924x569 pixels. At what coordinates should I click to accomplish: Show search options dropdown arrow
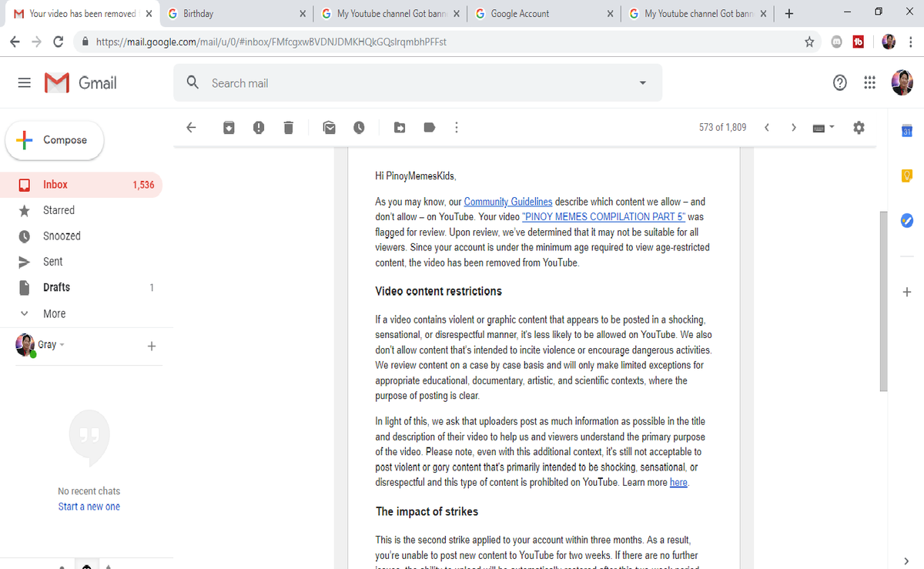[643, 83]
